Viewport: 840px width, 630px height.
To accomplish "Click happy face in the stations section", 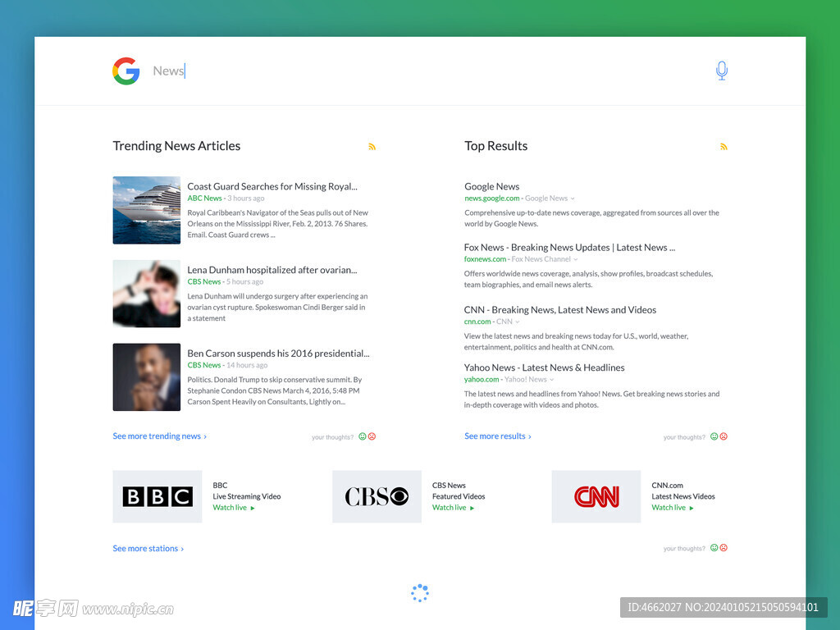I will 714,547.
